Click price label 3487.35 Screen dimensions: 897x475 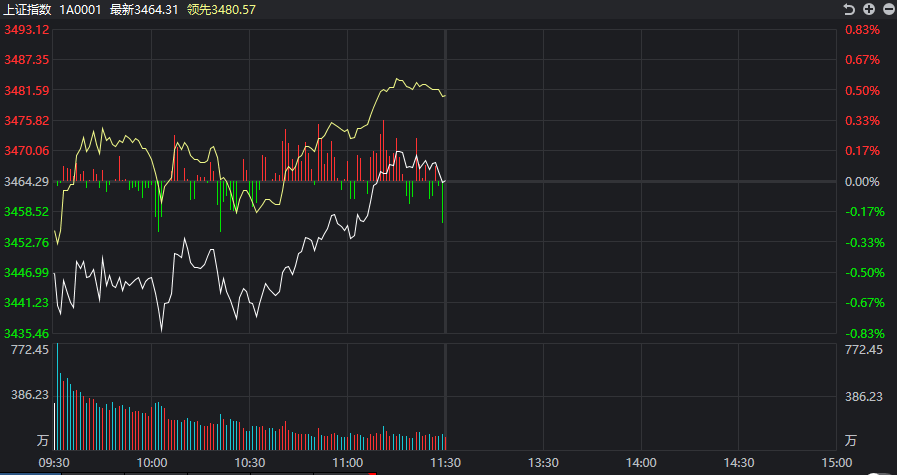(x=27, y=60)
